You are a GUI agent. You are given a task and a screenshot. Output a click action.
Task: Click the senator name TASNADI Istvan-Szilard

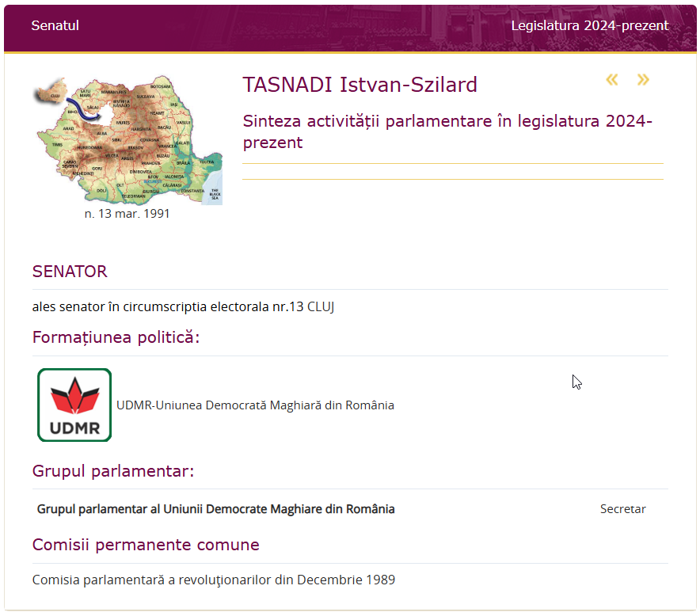click(360, 85)
